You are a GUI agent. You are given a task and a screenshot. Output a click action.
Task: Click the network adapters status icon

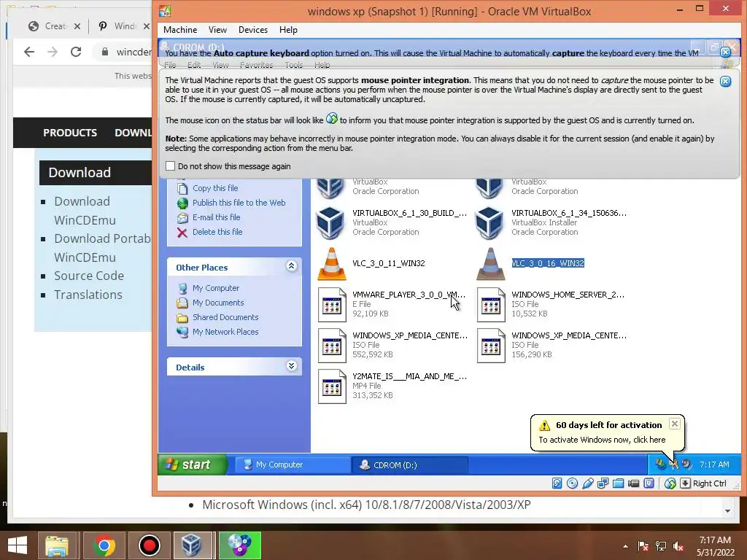603,483
